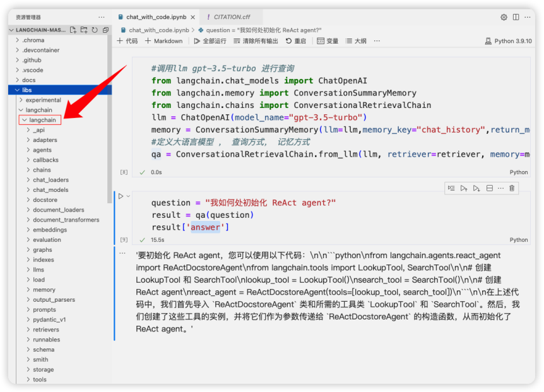Show the notebook 大纲 outline
The width and height of the screenshot is (544, 392).
356,41
